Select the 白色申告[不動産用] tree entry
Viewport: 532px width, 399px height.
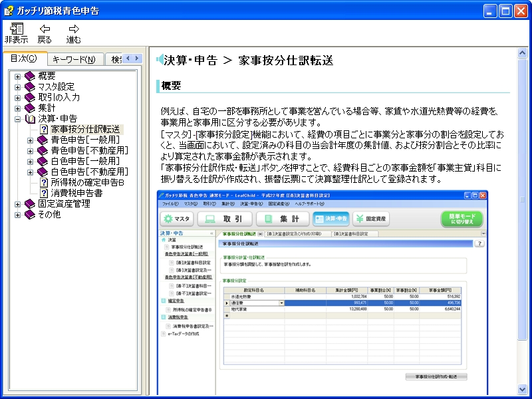pyautogui.click(x=90, y=172)
